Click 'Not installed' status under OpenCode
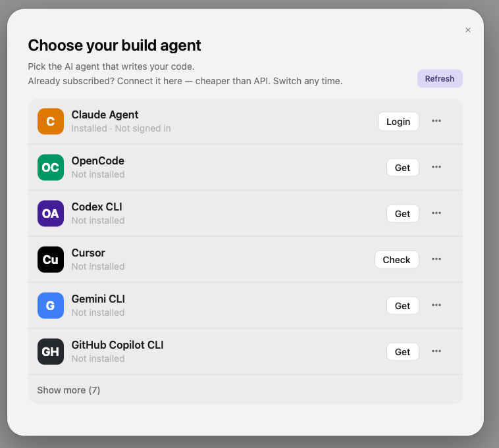 pyautogui.click(x=98, y=174)
